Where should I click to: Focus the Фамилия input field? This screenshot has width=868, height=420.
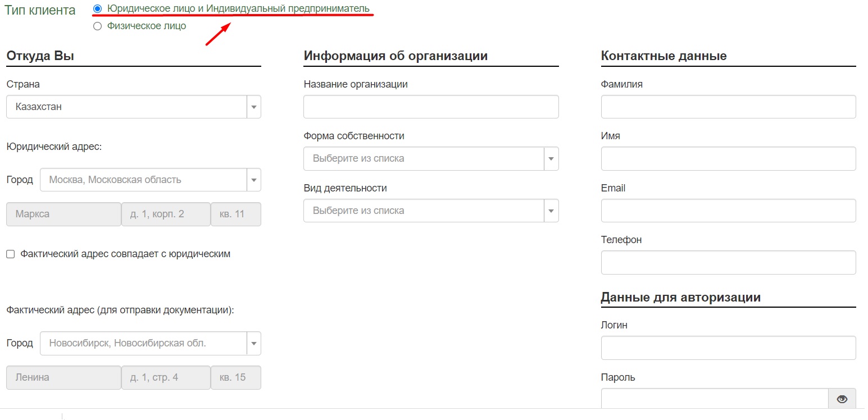pyautogui.click(x=728, y=107)
